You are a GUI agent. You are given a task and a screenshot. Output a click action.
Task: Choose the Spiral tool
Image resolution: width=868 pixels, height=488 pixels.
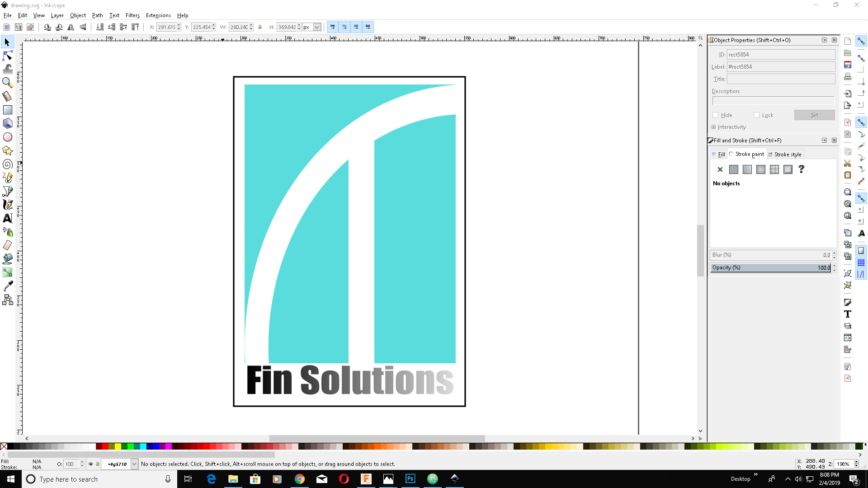[8, 164]
